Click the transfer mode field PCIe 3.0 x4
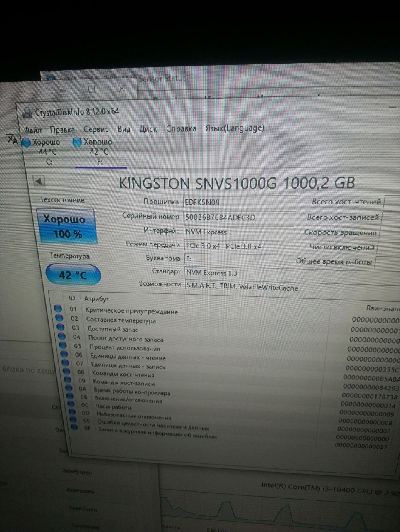The height and width of the screenshot is (532, 400). (x=238, y=246)
